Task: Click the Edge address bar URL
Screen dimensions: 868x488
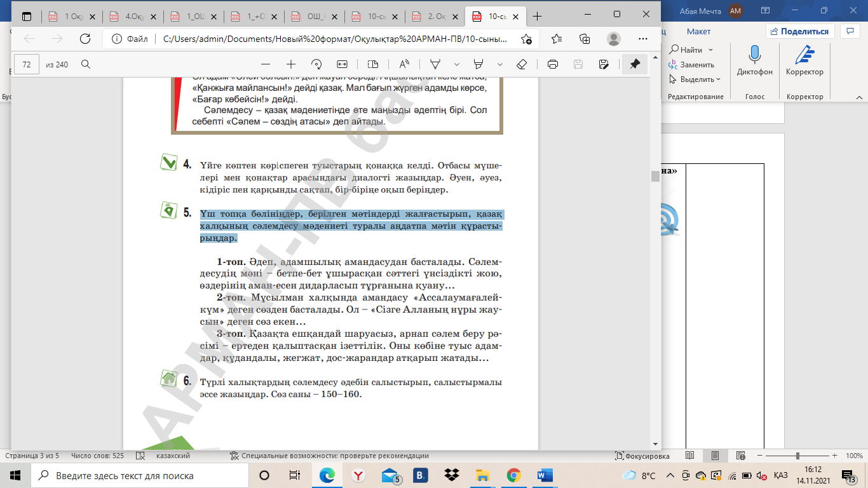Action: coord(336,39)
